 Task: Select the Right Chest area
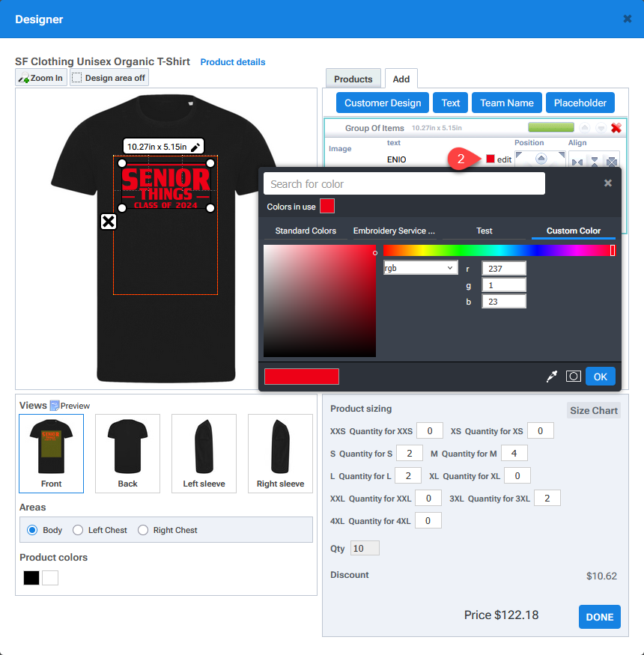point(142,530)
